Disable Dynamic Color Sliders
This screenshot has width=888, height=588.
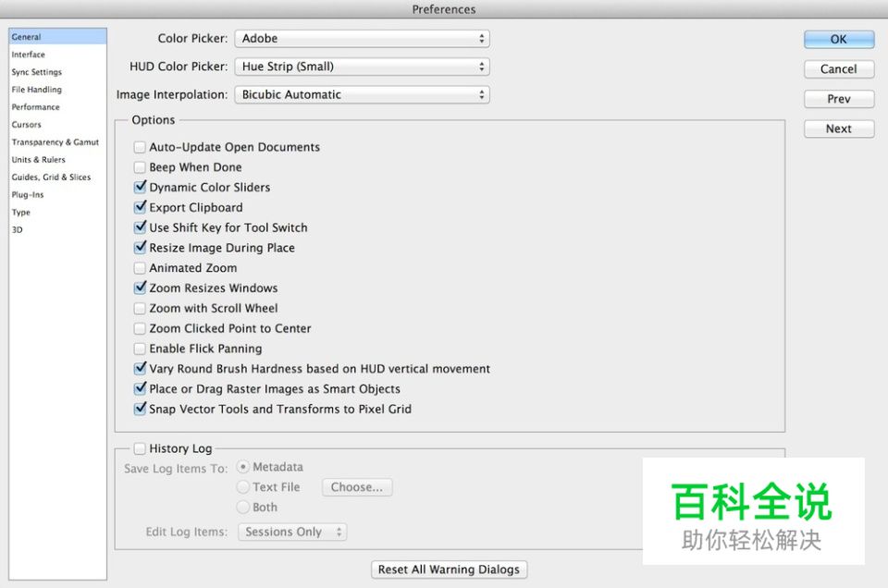click(x=140, y=187)
